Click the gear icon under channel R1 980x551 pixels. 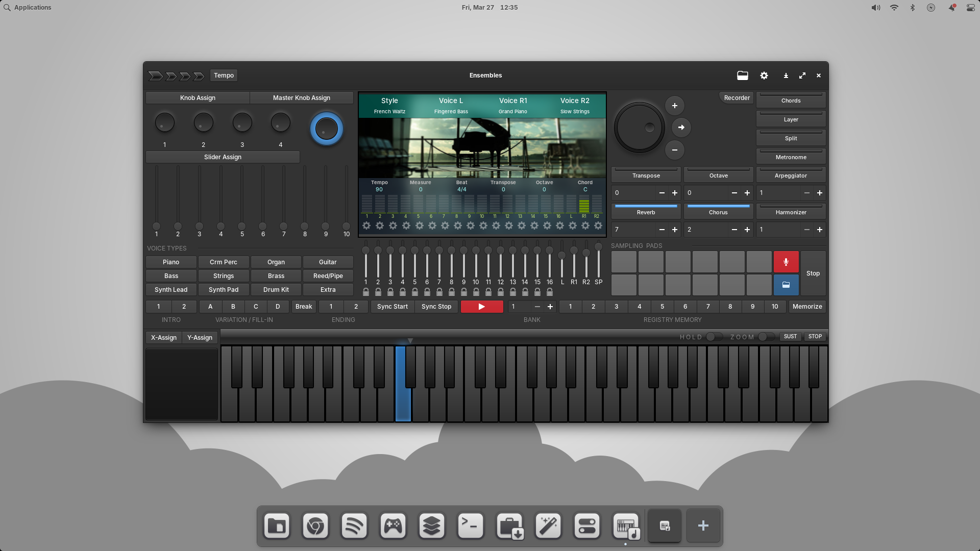pos(585,226)
